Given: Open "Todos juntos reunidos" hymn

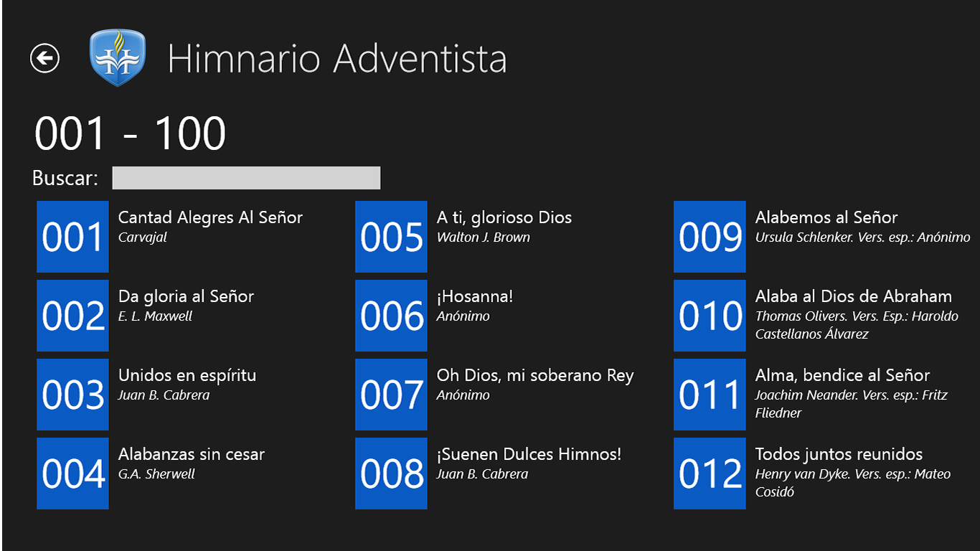Looking at the screenshot, I should (x=839, y=454).
